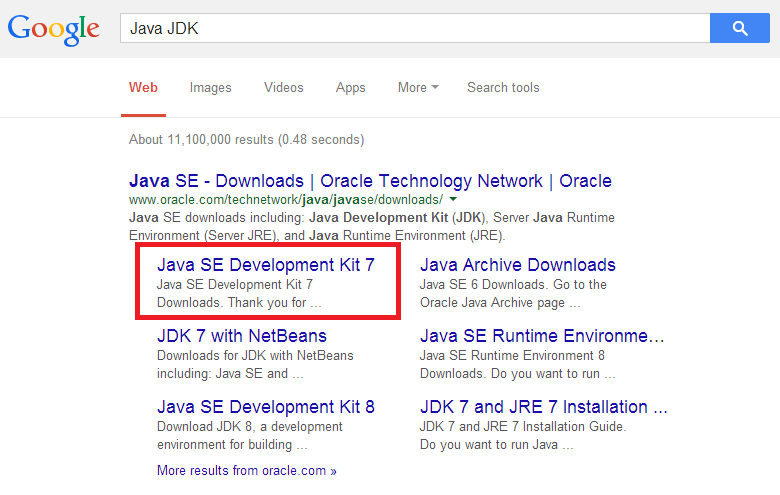Open Java SE Development Kit 7 link
780x495 pixels.
266,265
